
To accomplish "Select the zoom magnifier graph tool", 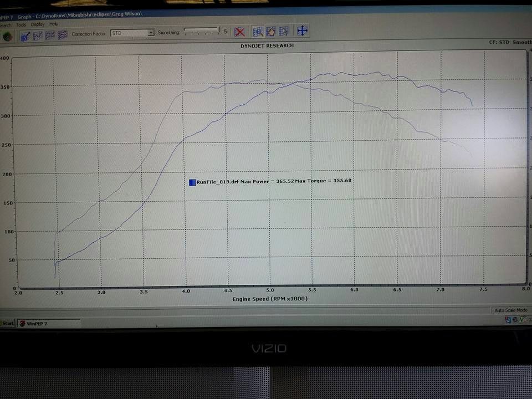I will (x=258, y=32).
